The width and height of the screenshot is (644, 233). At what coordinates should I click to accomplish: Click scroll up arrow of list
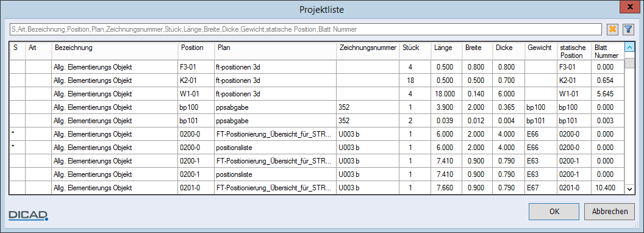629,48
